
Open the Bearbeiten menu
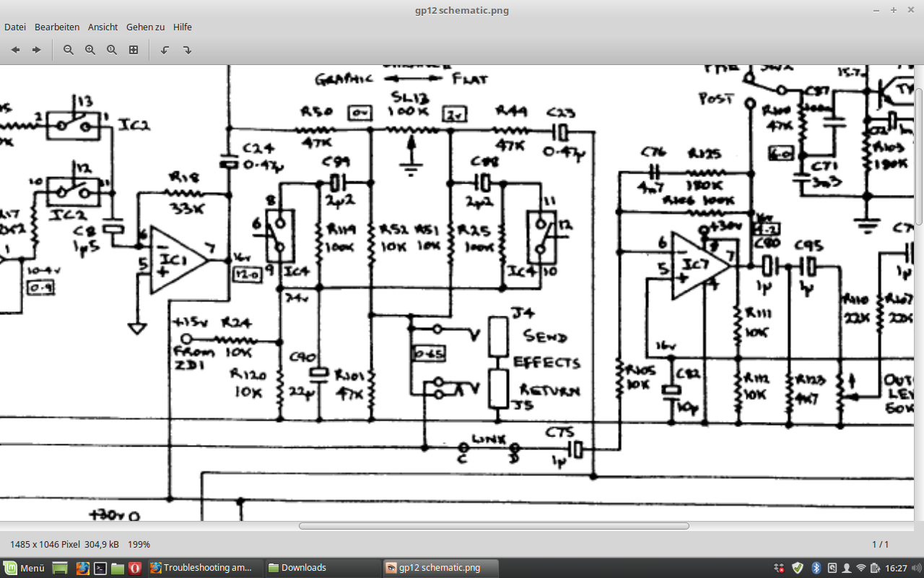pos(57,27)
